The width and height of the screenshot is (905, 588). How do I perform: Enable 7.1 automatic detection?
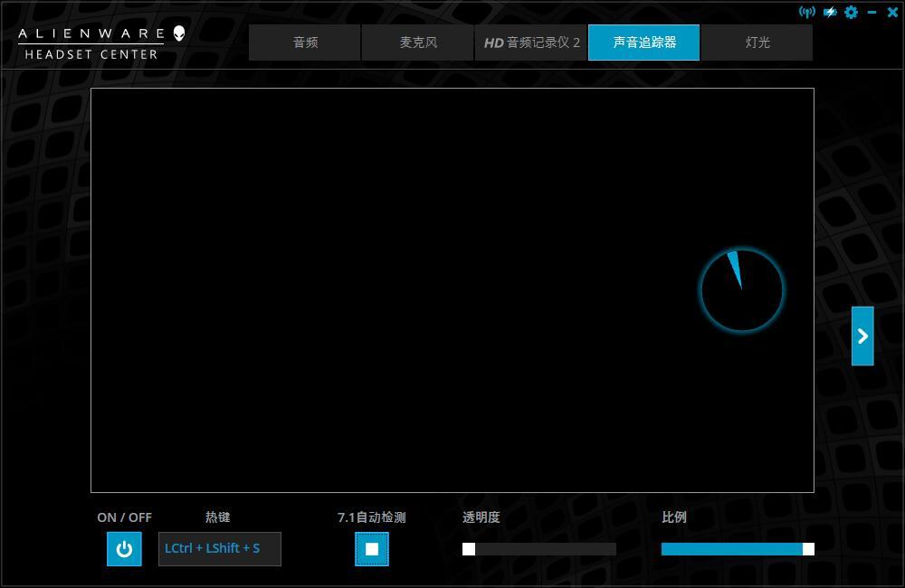coord(372,548)
